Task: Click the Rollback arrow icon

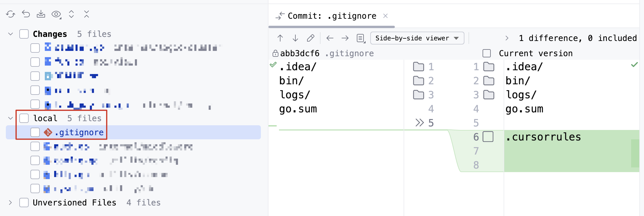Action: (x=26, y=14)
